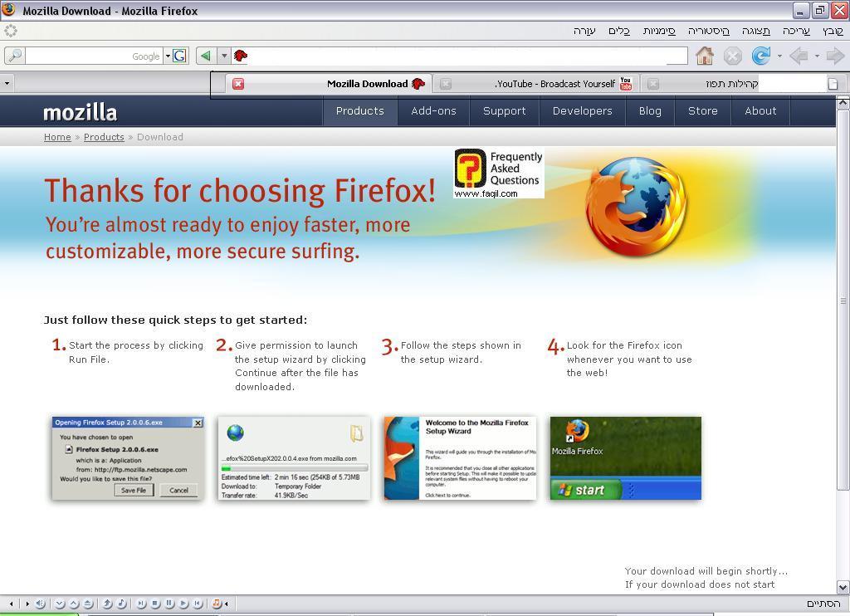Screen dimensions: 850x616
Task: Open the Add-ons navigation item
Action: (433, 111)
